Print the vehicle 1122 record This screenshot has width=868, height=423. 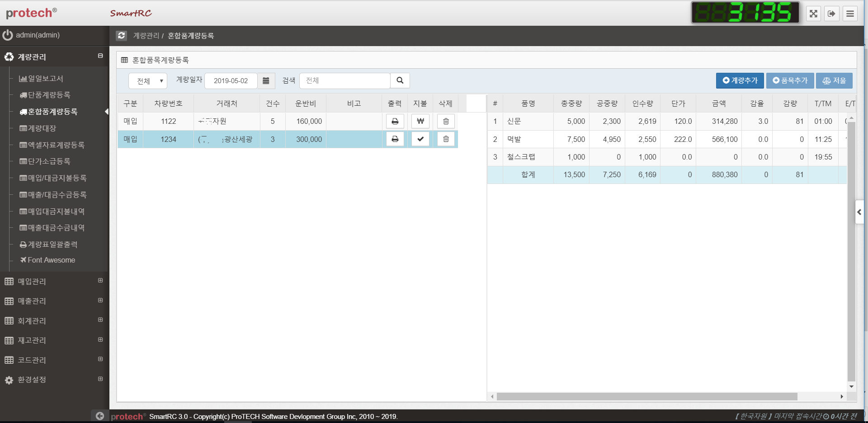[x=395, y=122]
